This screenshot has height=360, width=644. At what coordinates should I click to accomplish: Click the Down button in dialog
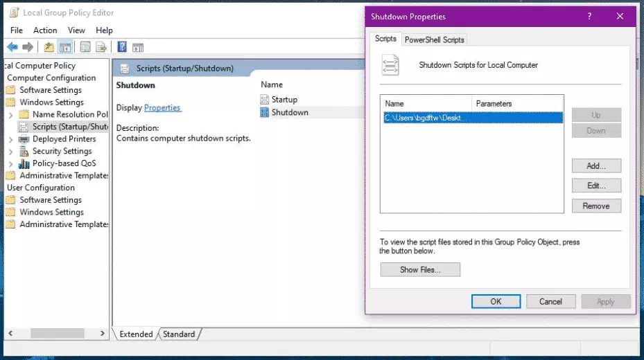pos(596,131)
